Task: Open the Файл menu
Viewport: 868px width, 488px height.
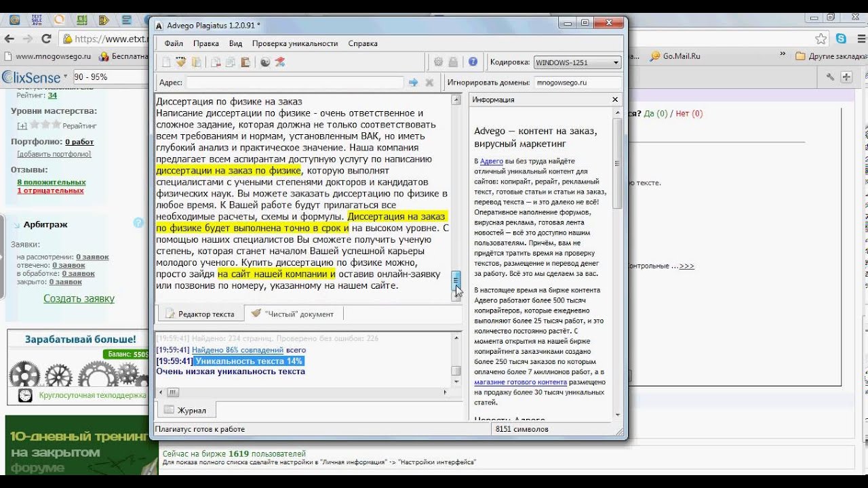Action: tap(174, 43)
